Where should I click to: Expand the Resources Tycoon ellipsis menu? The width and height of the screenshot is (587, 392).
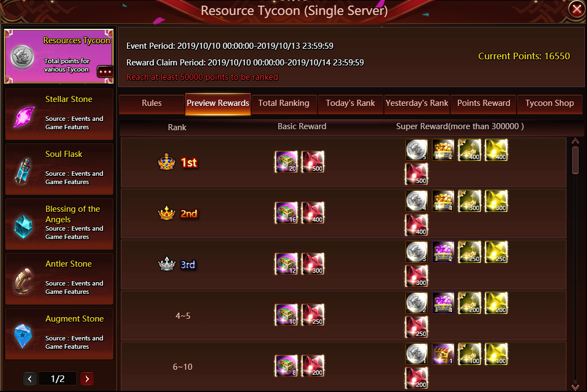[x=105, y=72]
